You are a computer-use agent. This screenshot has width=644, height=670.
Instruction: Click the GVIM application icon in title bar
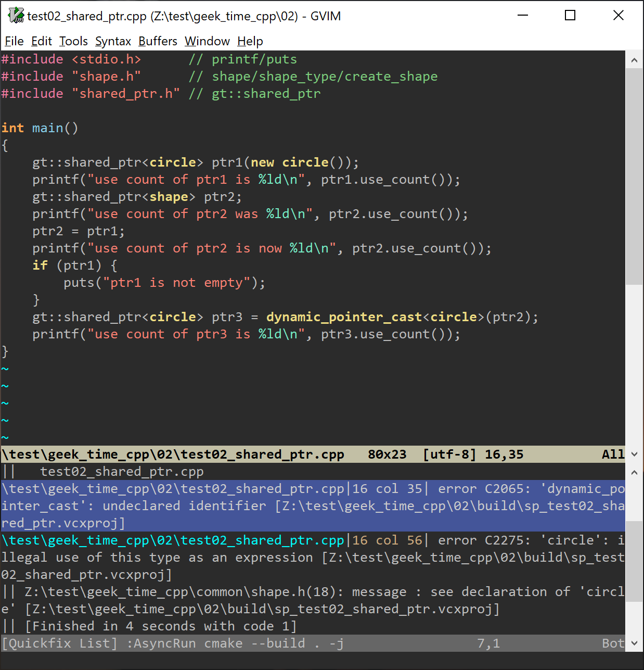tap(15, 16)
